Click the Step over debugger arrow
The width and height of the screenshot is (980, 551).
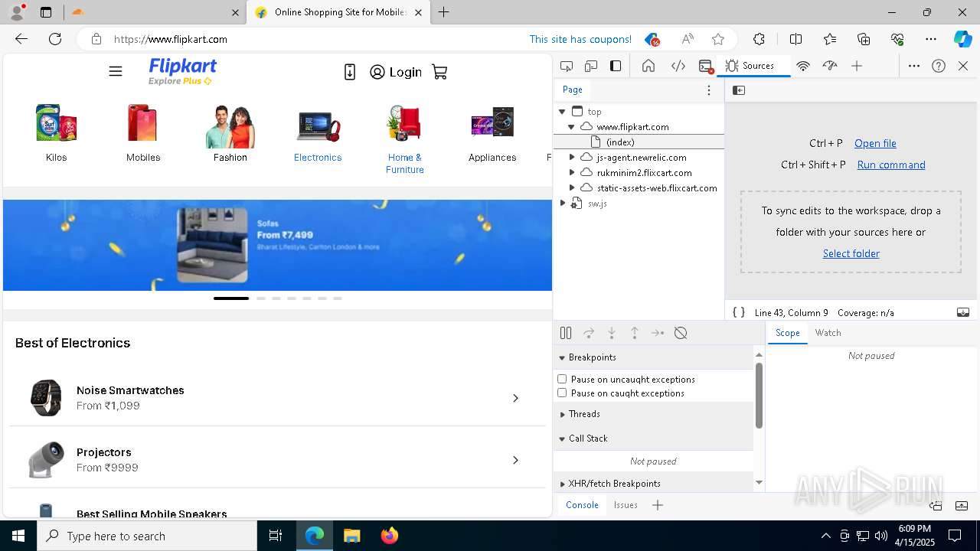589,333
